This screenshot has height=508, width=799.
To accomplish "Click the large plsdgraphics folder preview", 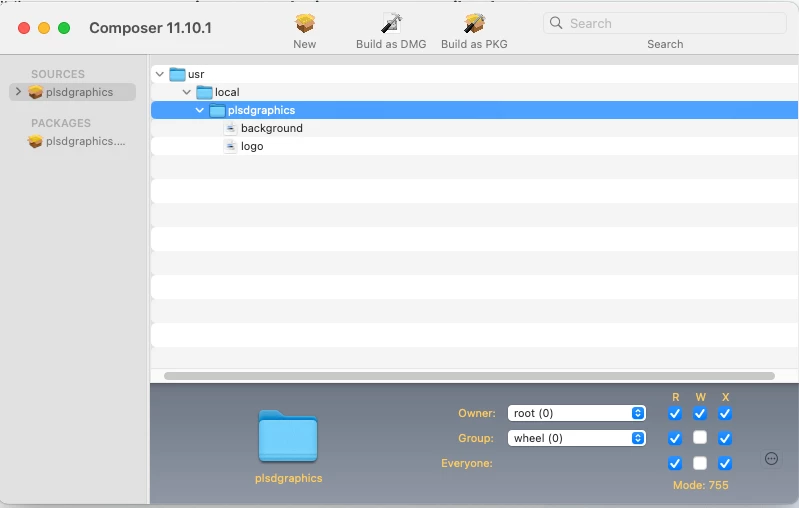I will [288, 436].
